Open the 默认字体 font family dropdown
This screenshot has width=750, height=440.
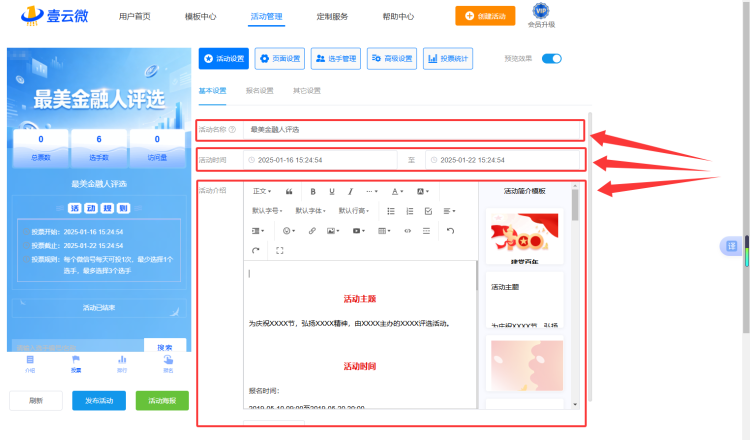tap(310, 211)
